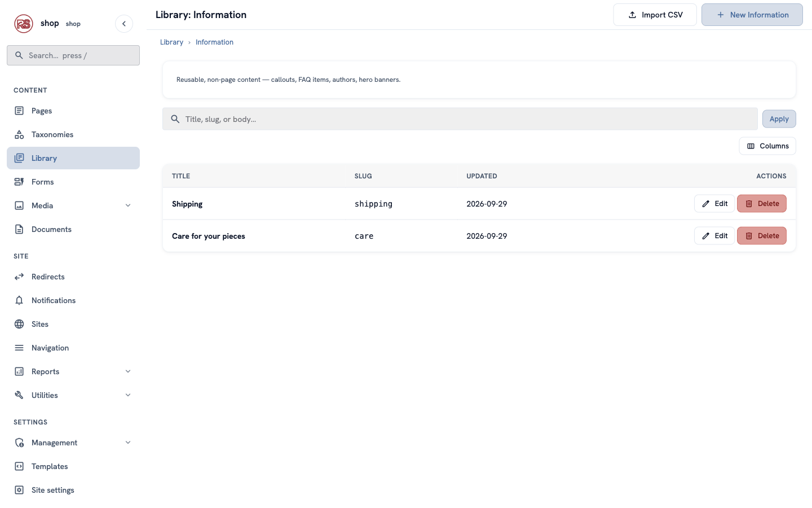Open the Forms menu item
The image size is (812, 508).
click(73, 182)
